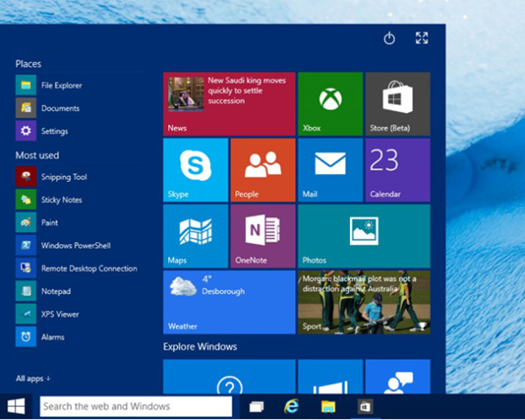The width and height of the screenshot is (525, 420).
Task: Open the People tile
Action: pos(262,170)
